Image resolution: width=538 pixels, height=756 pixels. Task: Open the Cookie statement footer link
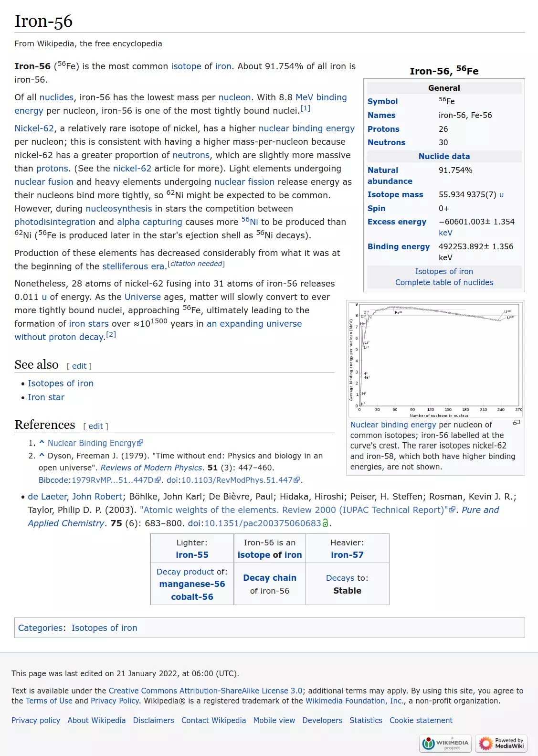coord(421,720)
